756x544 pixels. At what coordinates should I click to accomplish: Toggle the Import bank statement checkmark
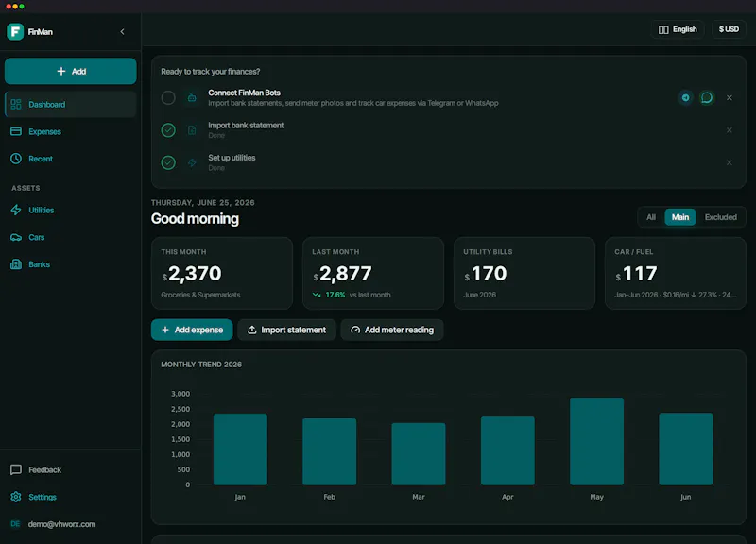tap(168, 130)
